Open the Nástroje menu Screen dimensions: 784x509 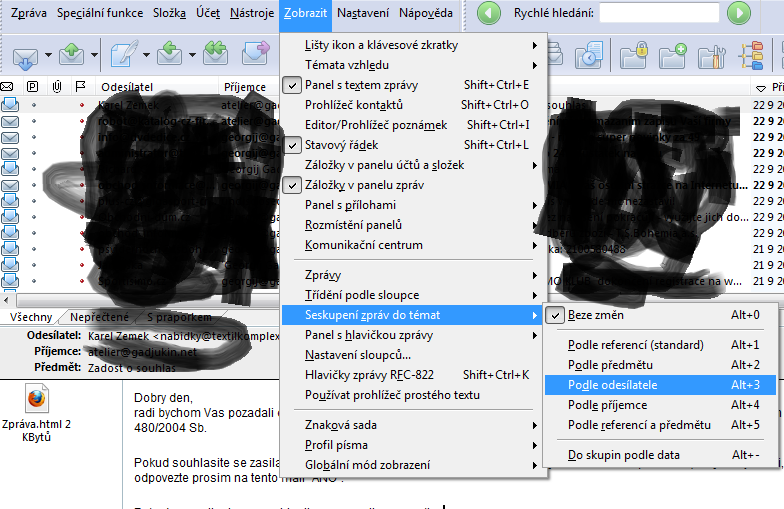point(252,13)
